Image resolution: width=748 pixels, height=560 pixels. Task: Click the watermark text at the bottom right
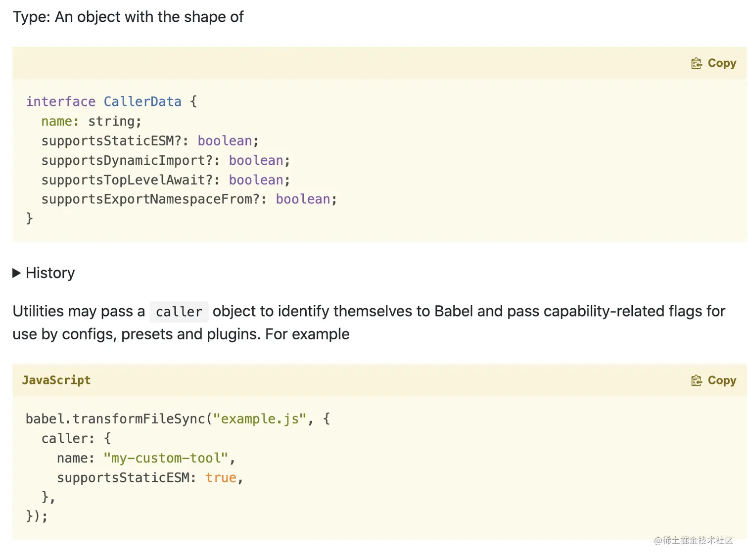click(x=693, y=540)
